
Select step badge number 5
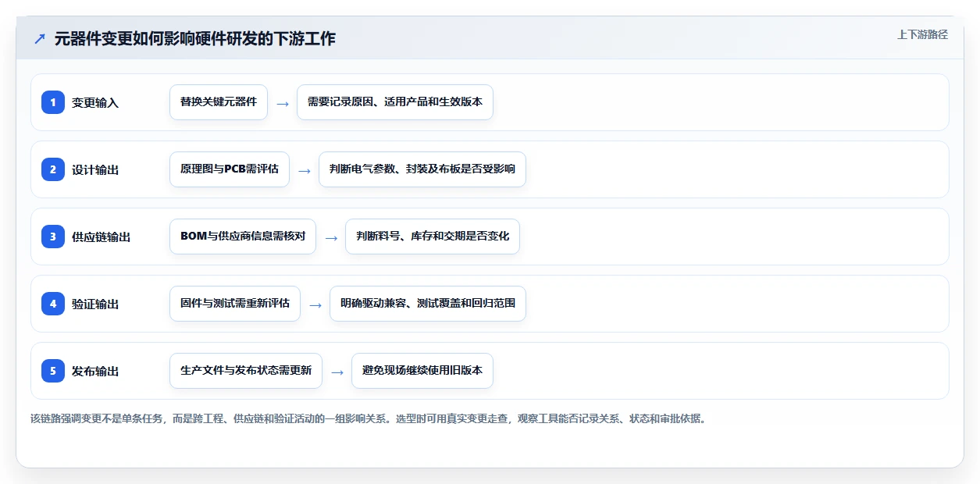(53, 371)
